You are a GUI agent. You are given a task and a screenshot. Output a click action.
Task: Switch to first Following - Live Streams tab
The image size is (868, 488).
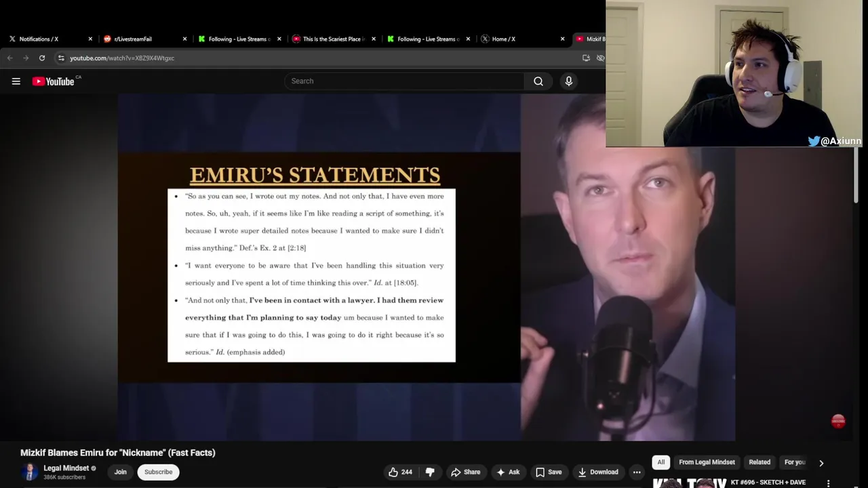tap(239, 39)
